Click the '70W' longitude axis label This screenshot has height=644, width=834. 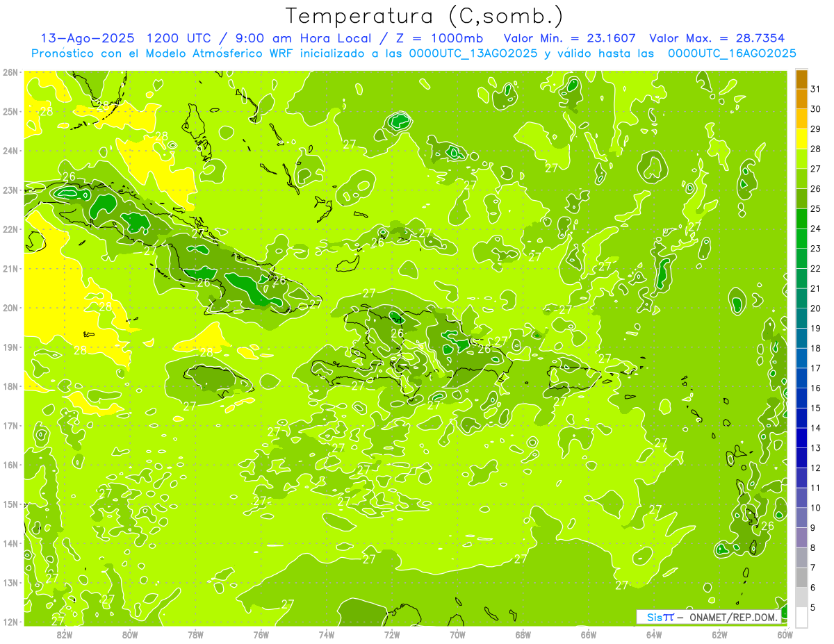[457, 635]
